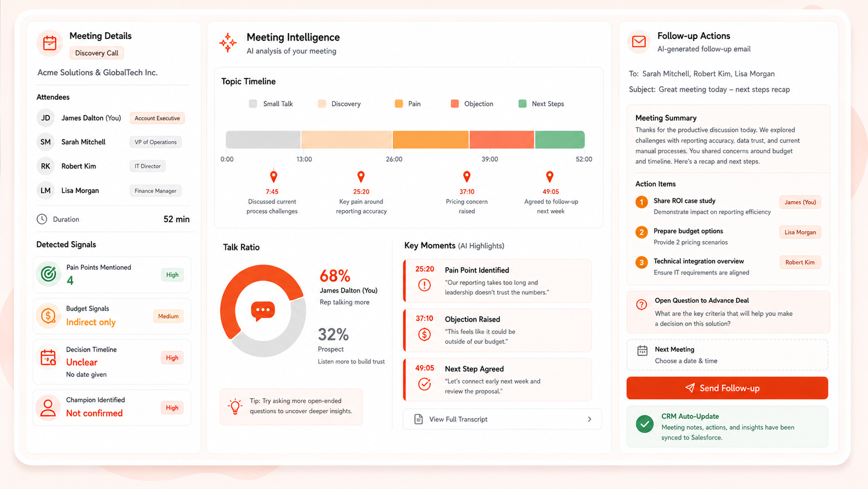The image size is (868, 489).
Task: Jump to the 37:10 timeline marker pin
Action: (x=467, y=177)
